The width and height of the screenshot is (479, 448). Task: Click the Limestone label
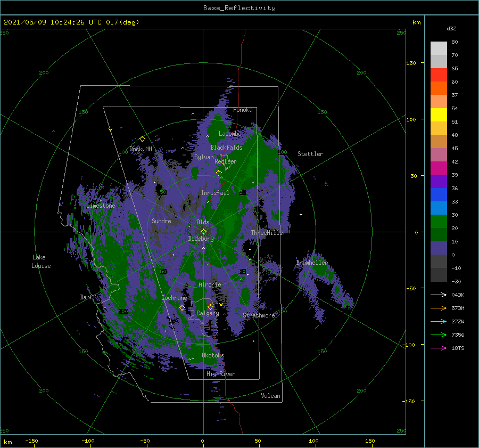point(101,206)
